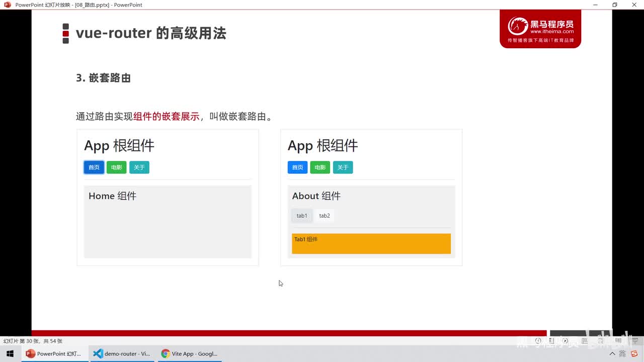
Task: Restore down the PowerPoint window
Action: click(615, 5)
